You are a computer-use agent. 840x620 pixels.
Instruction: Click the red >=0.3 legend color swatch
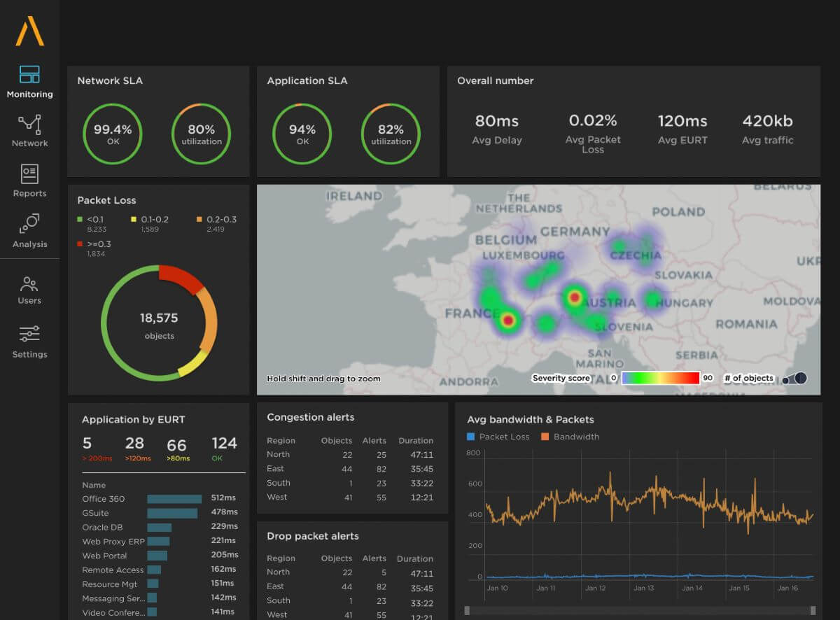click(81, 244)
